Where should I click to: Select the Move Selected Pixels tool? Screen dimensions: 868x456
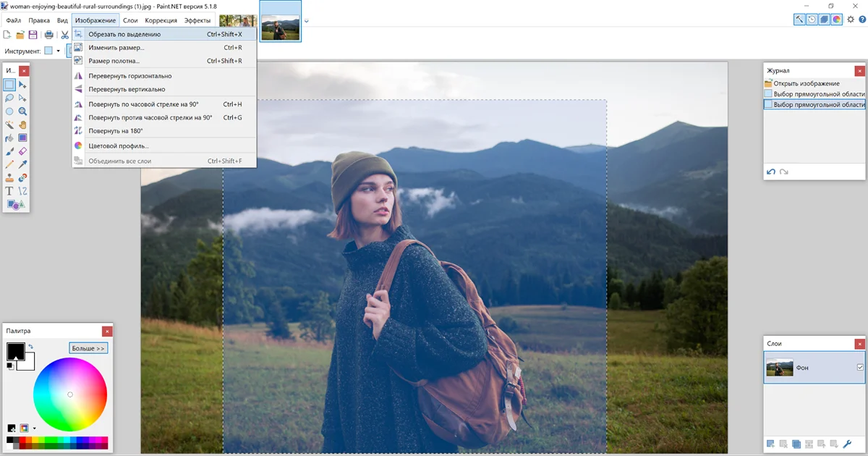pos(22,85)
